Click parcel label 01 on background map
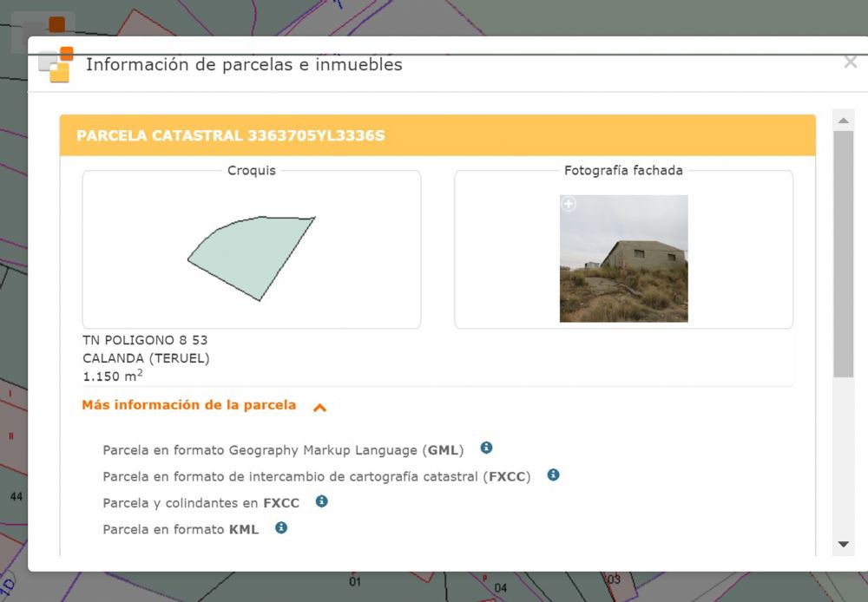 pos(355,581)
